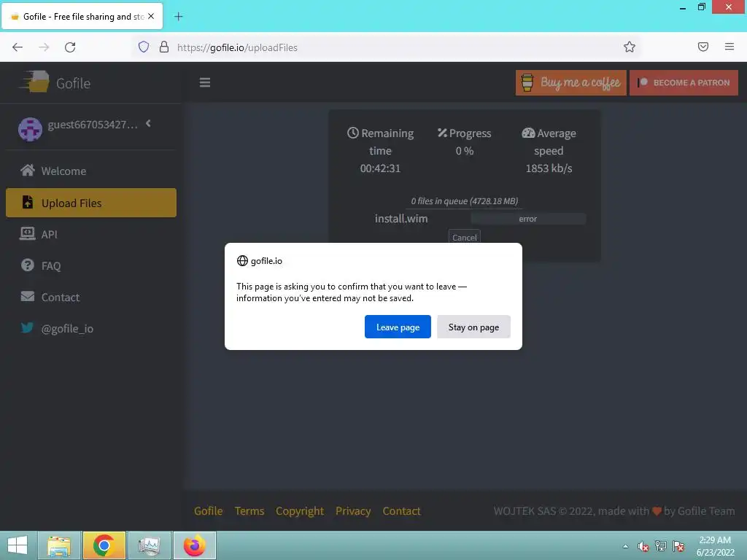Image resolution: width=747 pixels, height=560 pixels.
Task: Open the monitor app on taskbar
Action: (149, 545)
